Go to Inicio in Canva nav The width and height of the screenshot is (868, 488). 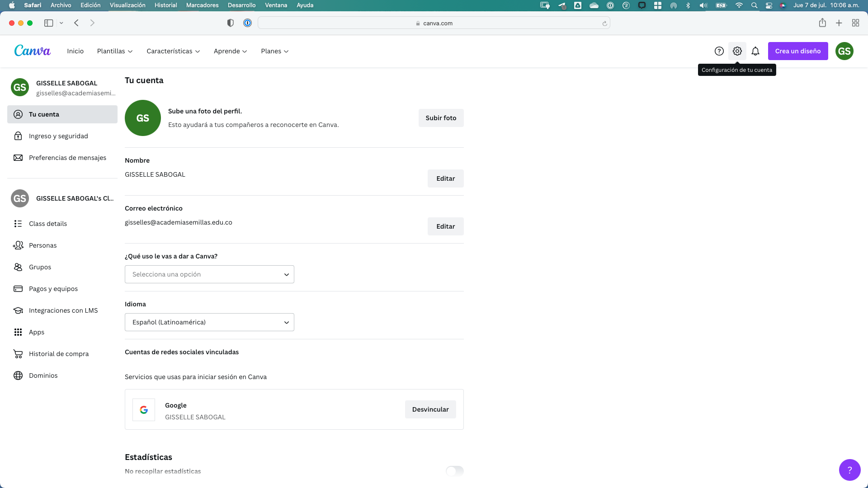[x=75, y=51]
